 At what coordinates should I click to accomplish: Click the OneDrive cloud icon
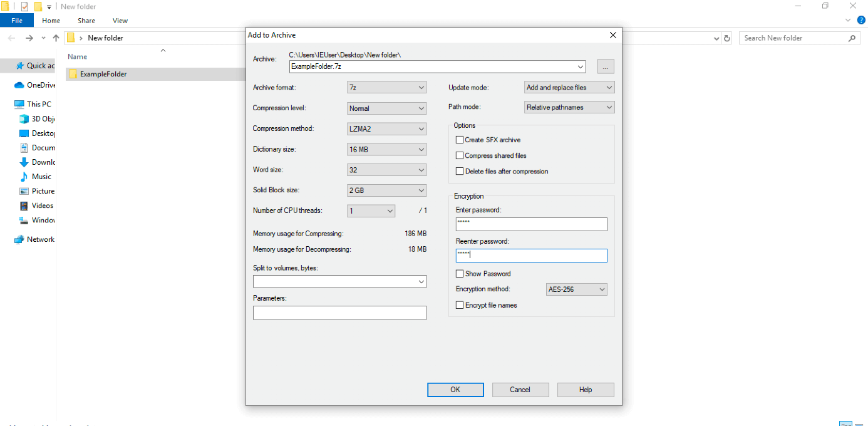(x=19, y=85)
